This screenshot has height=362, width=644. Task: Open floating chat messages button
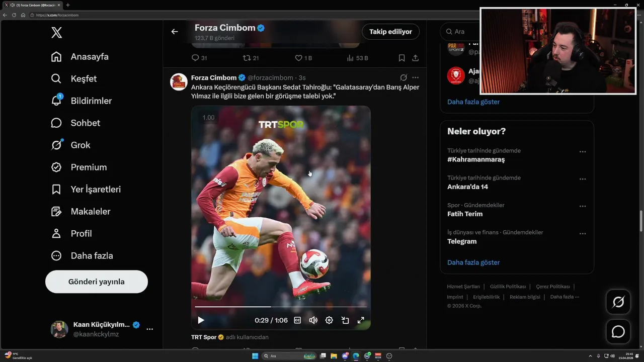(x=618, y=332)
